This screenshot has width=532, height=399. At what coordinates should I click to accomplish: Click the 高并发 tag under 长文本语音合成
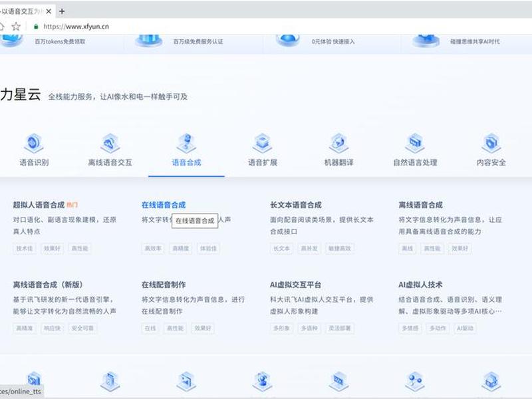pos(309,248)
